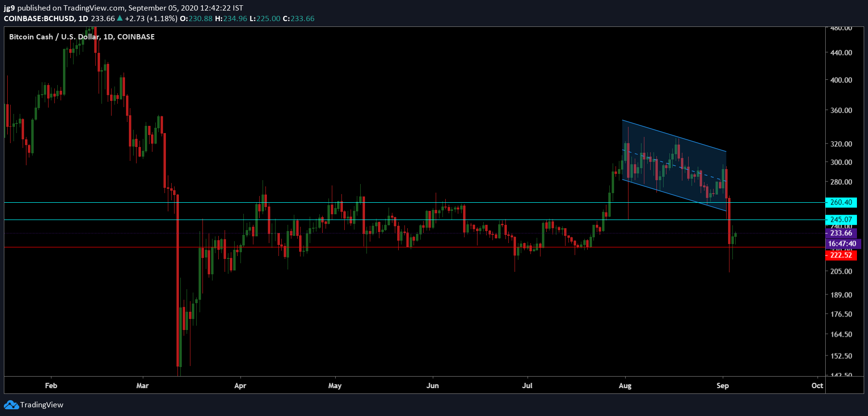Click the 320.00 price axis value
Image resolution: width=868 pixels, height=416 pixels.
[841, 144]
